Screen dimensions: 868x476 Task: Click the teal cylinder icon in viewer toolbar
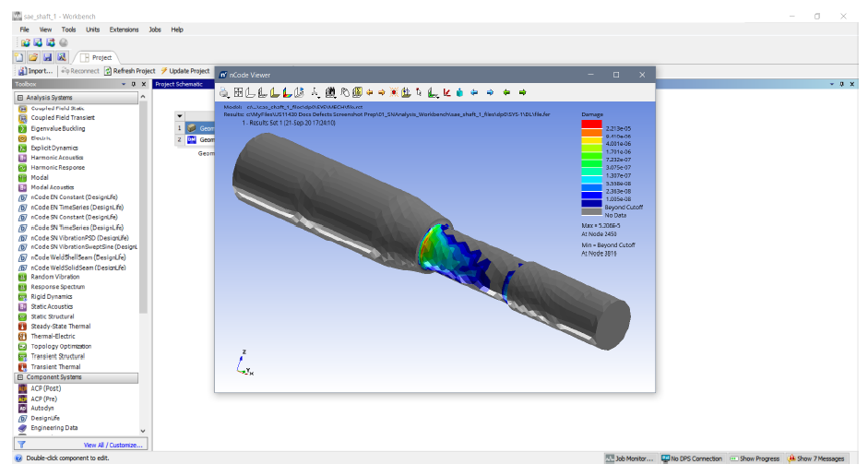[x=459, y=92]
